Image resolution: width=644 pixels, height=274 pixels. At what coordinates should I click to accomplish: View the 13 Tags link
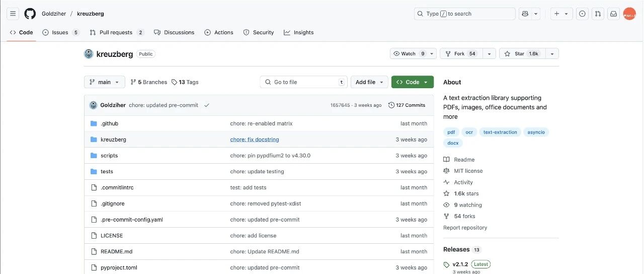pyautogui.click(x=185, y=82)
